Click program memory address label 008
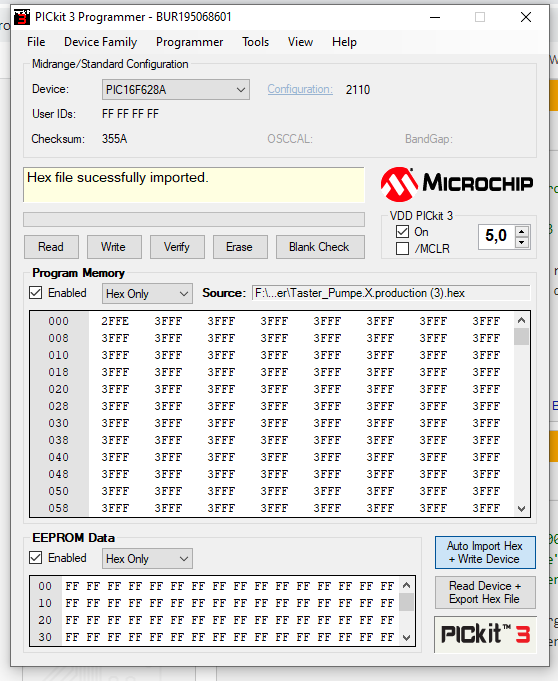 (x=59, y=338)
